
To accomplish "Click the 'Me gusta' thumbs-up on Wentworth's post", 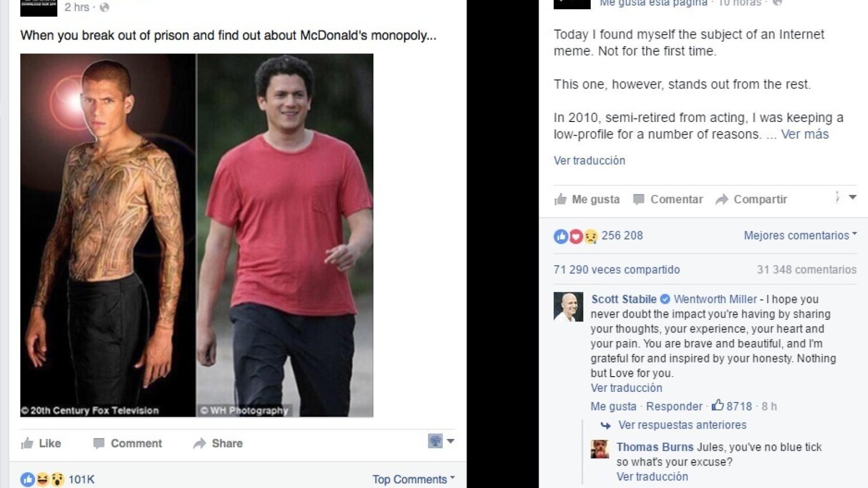I will (x=560, y=199).
